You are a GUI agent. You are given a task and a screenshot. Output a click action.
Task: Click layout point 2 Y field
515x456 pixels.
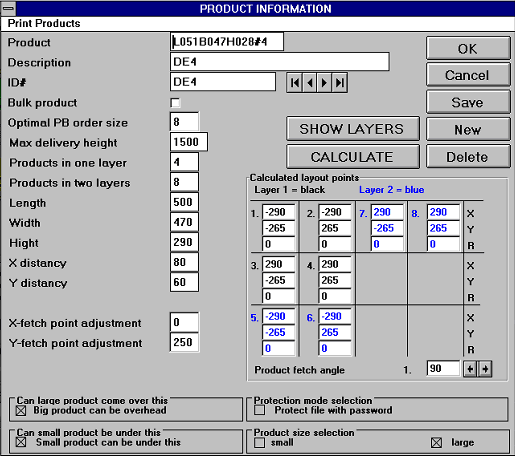point(335,228)
